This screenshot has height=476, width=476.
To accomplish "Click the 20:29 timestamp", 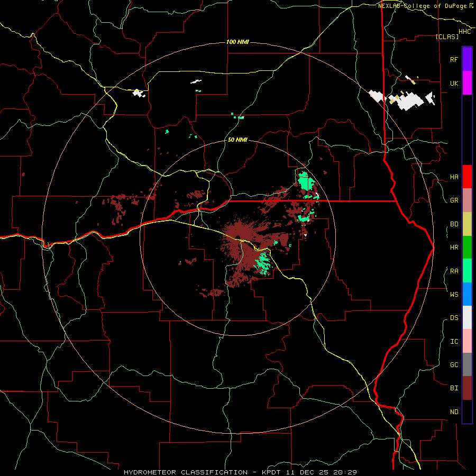I will [345, 472].
